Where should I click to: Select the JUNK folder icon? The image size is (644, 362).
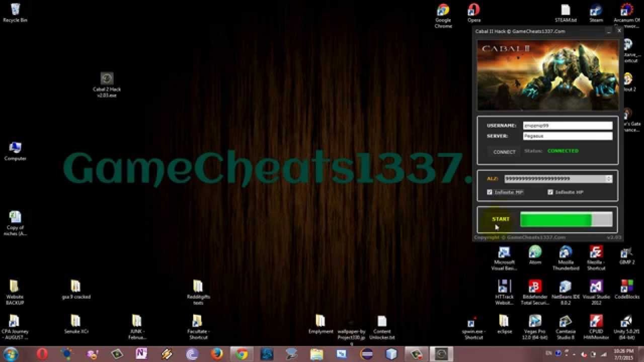pyautogui.click(x=137, y=327)
